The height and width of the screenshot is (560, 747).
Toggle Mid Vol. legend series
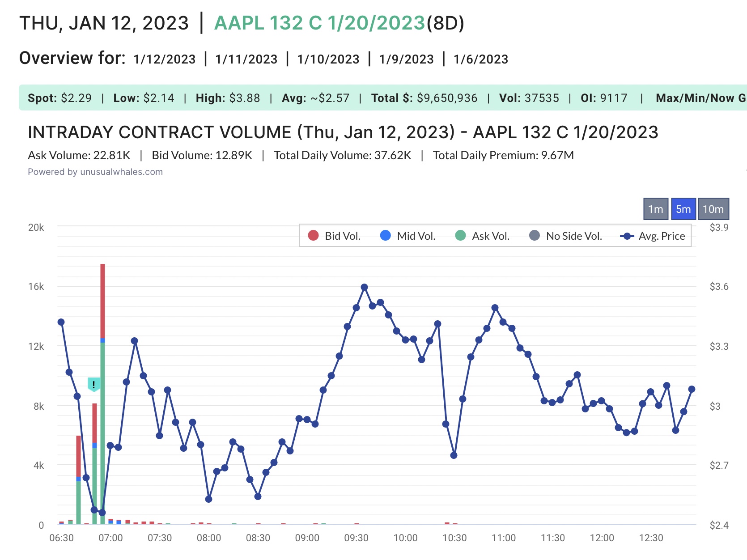pos(407,236)
